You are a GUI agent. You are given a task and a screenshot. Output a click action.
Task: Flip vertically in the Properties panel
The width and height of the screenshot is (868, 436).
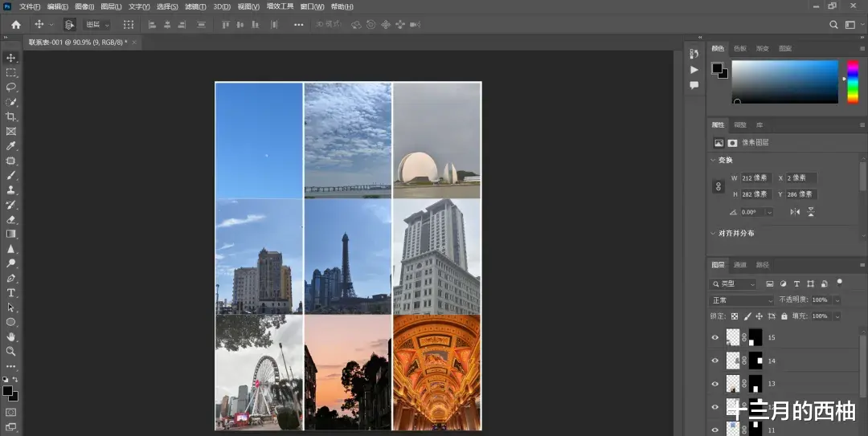point(811,212)
